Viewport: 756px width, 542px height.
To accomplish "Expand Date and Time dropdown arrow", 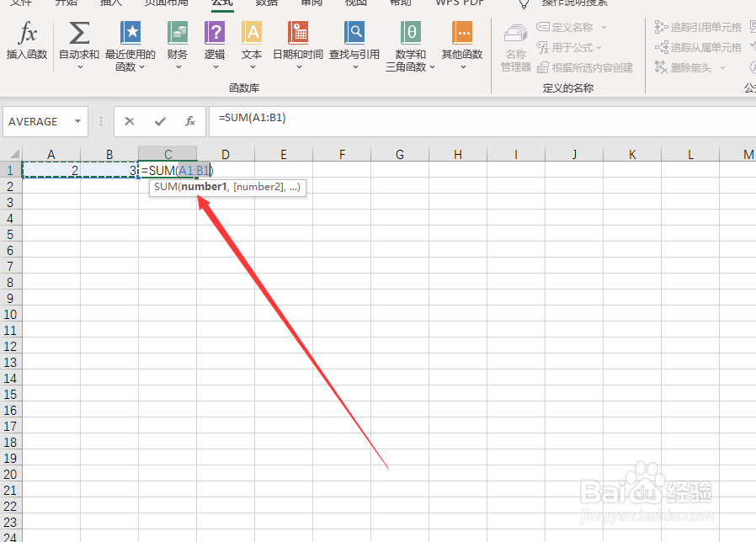I will point(299,67).
